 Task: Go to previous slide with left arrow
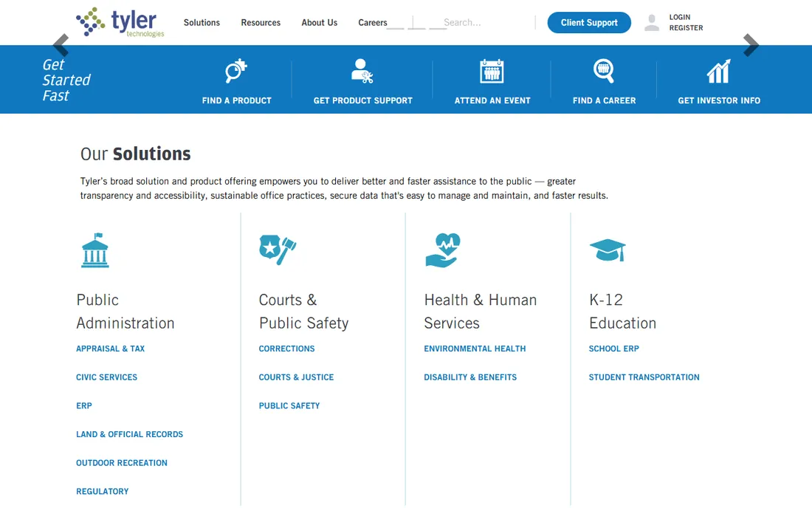pyautogui.click(x=61, y=45)
